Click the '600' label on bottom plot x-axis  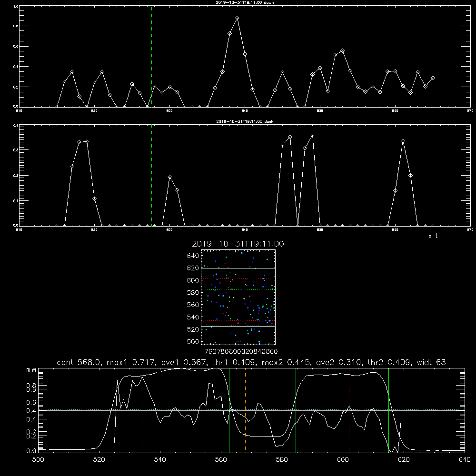coord(343,460)
